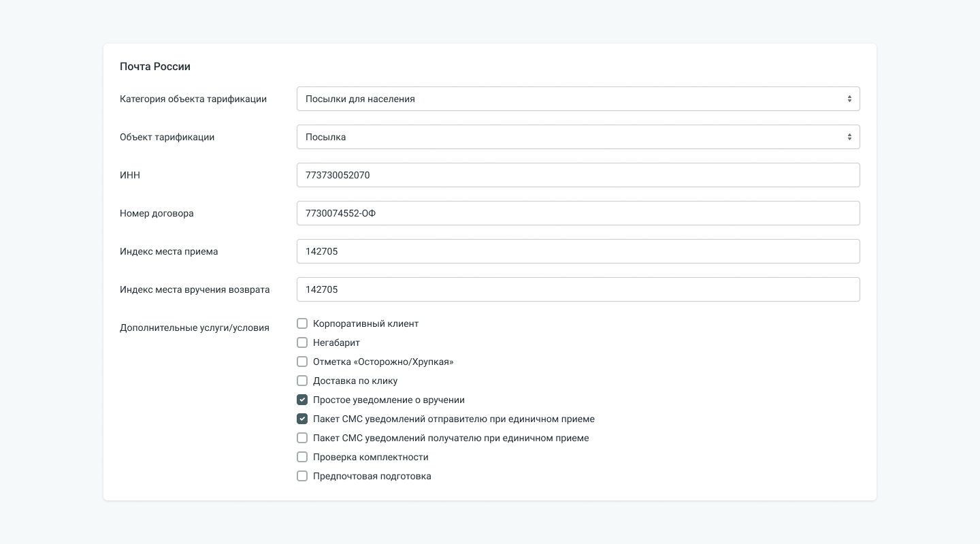Image resolution: width=980 pixels, height=544 pixels.
Task: Tick the Негабарит checkbox
Action: coord(302,342)
